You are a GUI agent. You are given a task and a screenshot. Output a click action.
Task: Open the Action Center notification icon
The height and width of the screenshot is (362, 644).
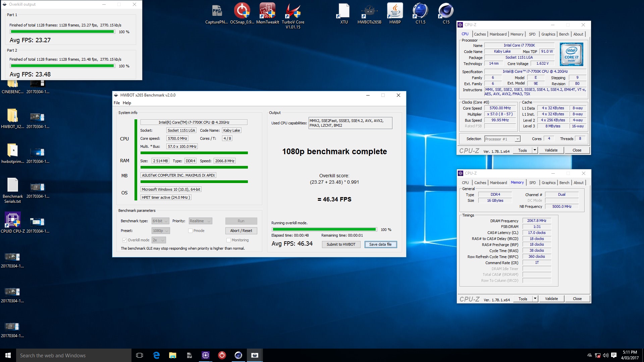click(x=613, y=355)
